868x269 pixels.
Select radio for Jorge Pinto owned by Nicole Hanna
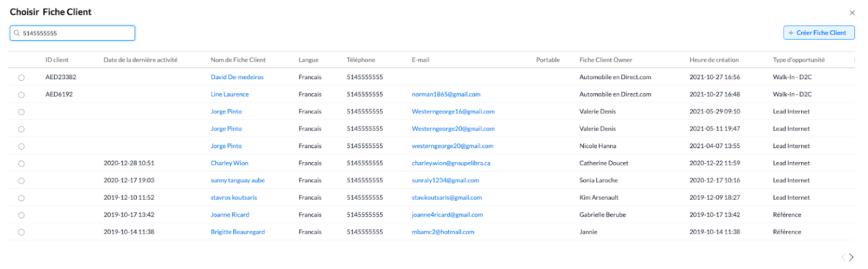21,146
